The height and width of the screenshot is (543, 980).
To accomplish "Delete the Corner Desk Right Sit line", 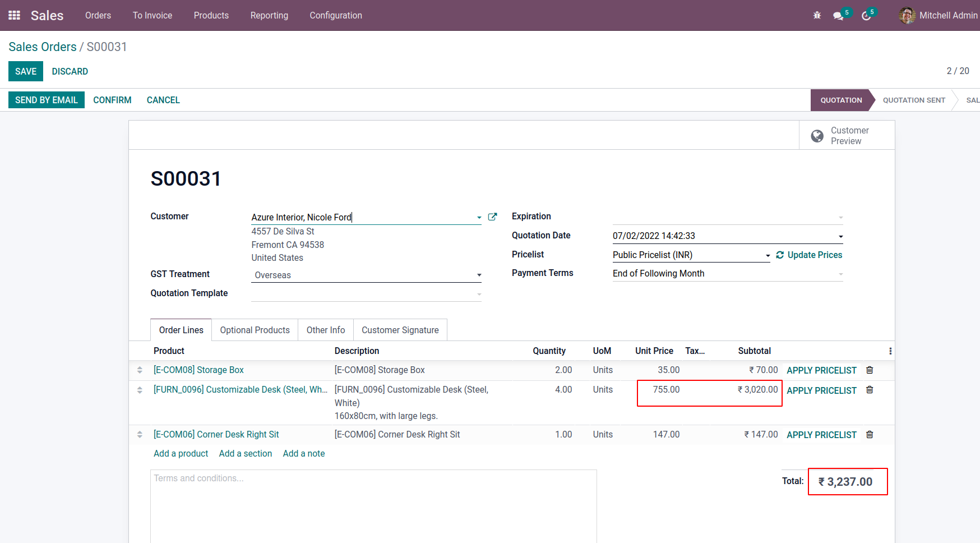I will 870,435.
